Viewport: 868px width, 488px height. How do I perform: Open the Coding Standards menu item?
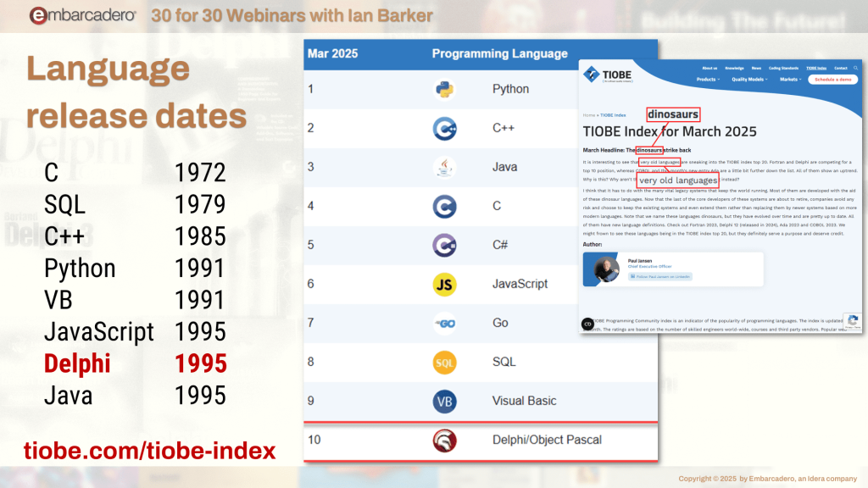click(783, 68)
